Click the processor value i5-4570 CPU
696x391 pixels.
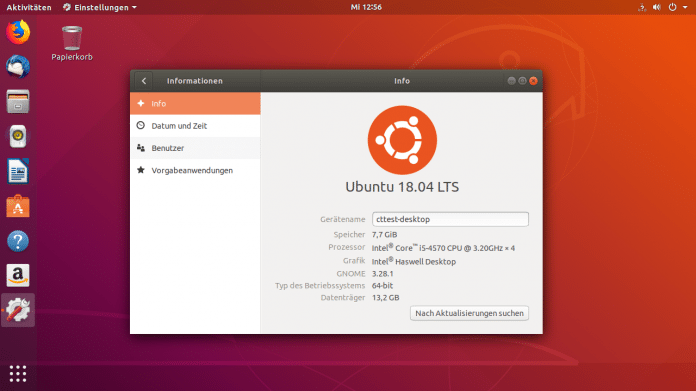443,248
